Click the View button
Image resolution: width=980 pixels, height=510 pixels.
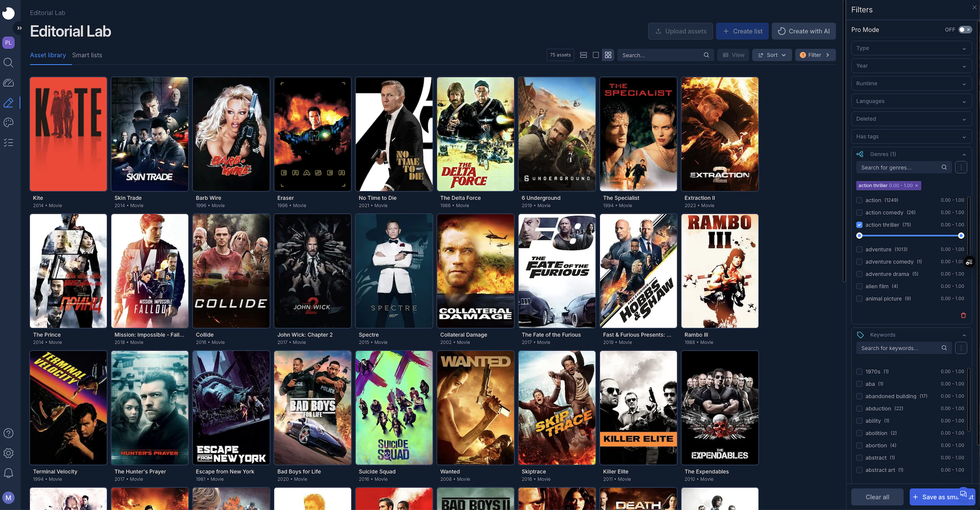(x=733, y=55)
